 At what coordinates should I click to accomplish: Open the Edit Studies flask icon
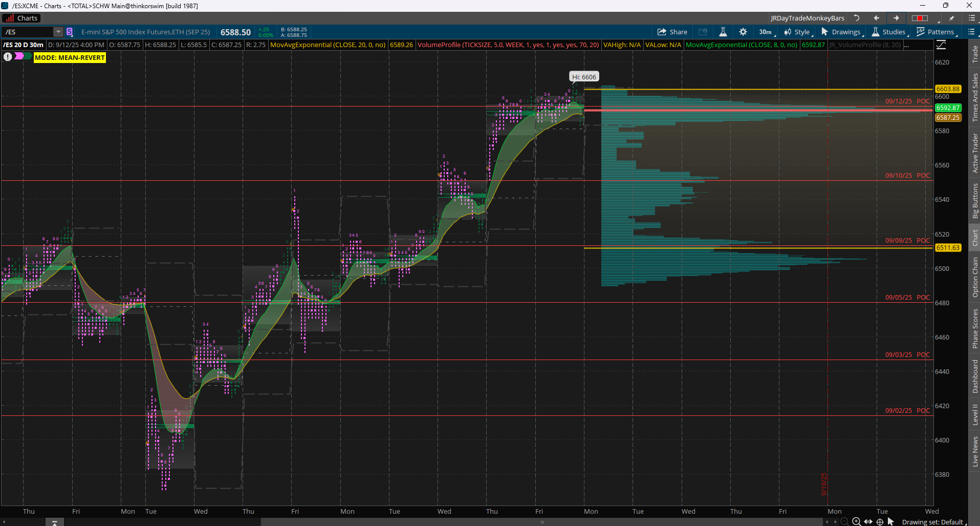pos(723,32)
